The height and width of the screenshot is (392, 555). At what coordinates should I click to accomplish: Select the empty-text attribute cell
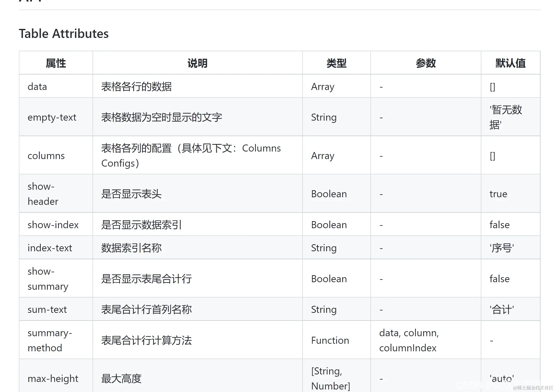click(x=52, y=117)
